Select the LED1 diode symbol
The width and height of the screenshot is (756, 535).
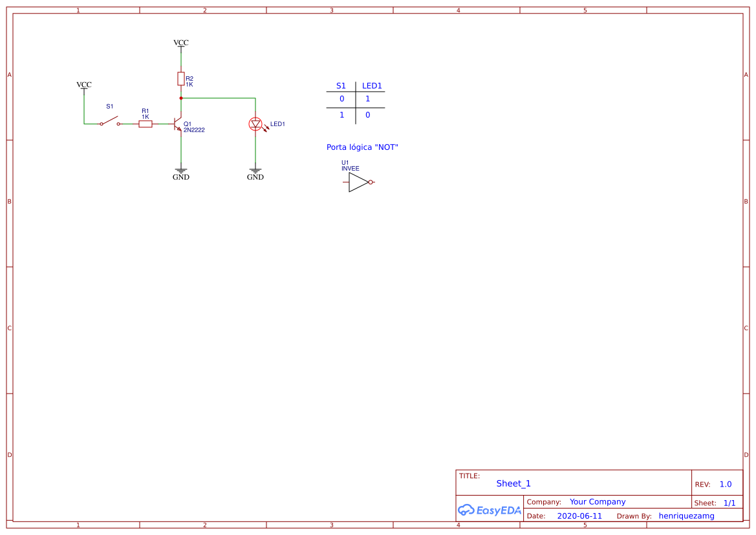pyautogui.click(x=255, y=124)
